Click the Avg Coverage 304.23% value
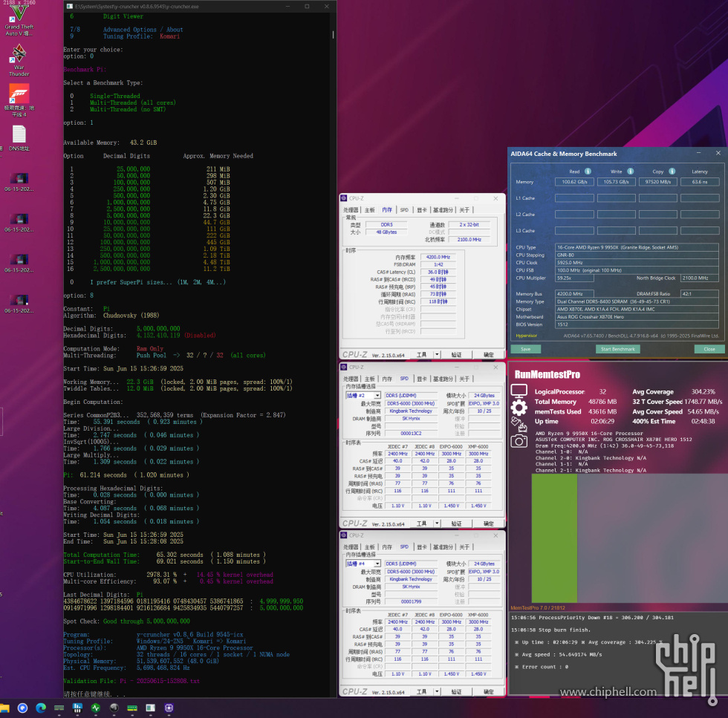This screenshot has width=728, height=718. [703, 392]
